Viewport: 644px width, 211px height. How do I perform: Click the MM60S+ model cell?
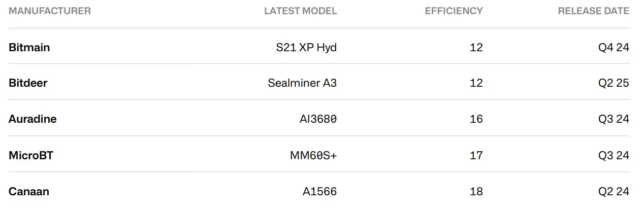tap(313, 155)
